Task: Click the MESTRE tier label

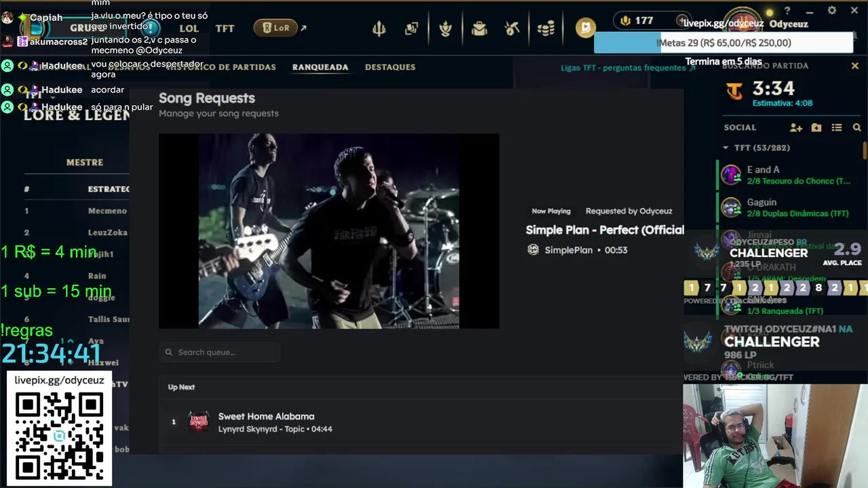Action: pyautogui.click(x=85, y=163)
